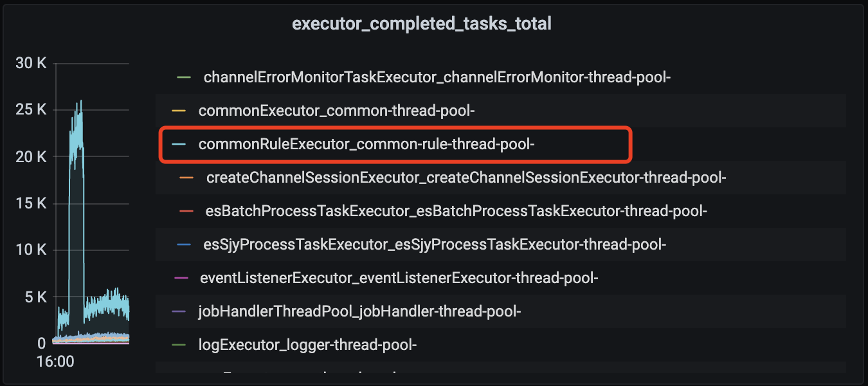Select jobHandlerThreadPool_jobHandler-thread-pool- legend label
The image size is (868, 386).
[359, 312]
